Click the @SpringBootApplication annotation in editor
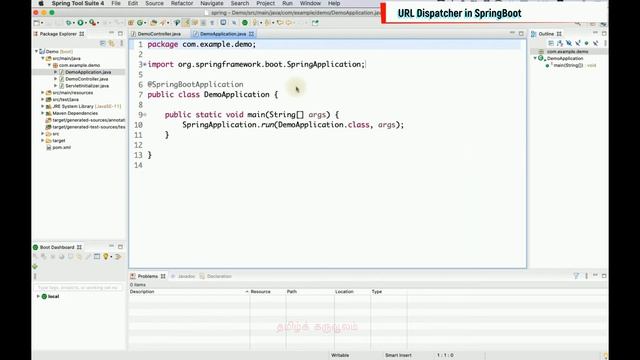 pos(195,84)
